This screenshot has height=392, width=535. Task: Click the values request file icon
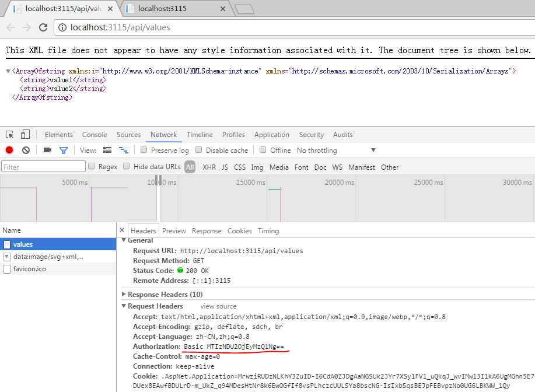[x=7, y=244]
